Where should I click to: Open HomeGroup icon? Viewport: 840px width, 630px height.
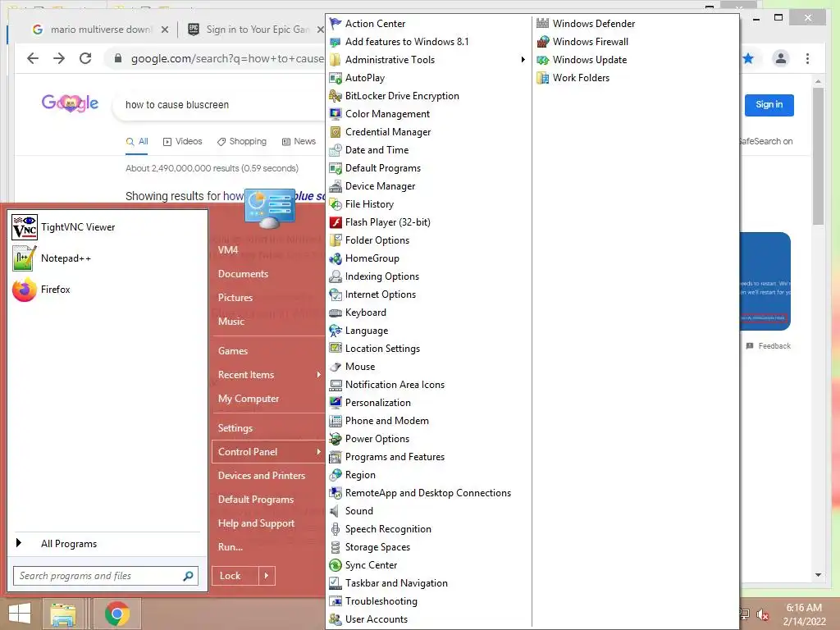[x=336, y=258]
